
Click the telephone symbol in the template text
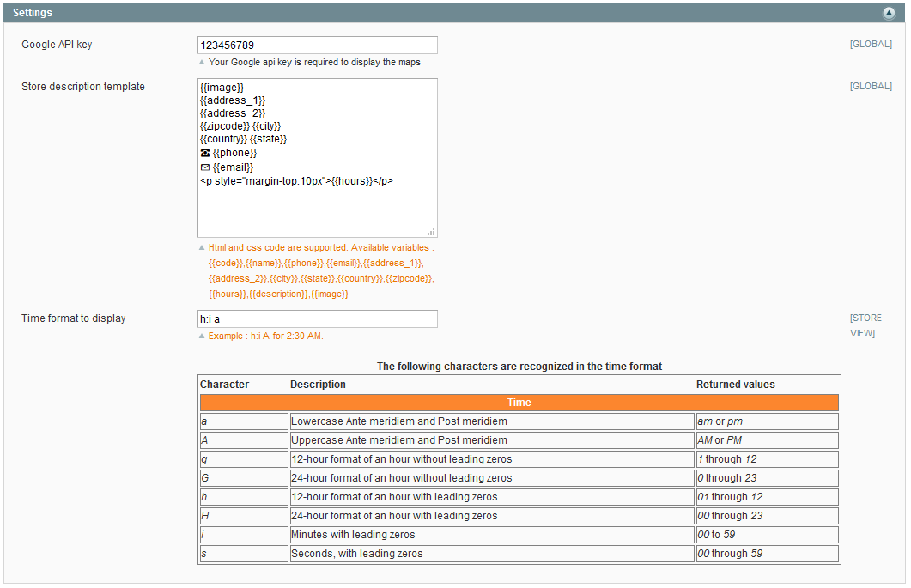click(x=205, y=153)
